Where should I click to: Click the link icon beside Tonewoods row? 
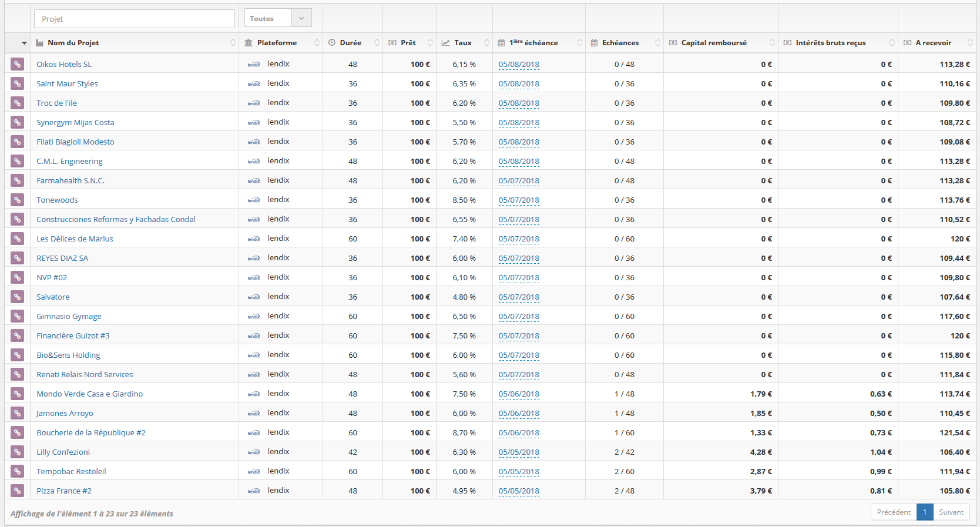(x=18, y=200)
